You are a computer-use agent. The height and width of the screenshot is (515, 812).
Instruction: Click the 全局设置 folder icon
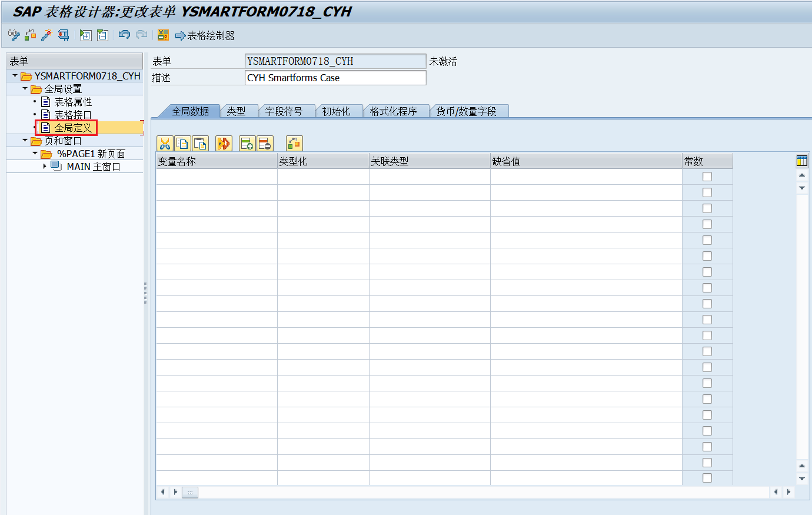tap(36, 89)
